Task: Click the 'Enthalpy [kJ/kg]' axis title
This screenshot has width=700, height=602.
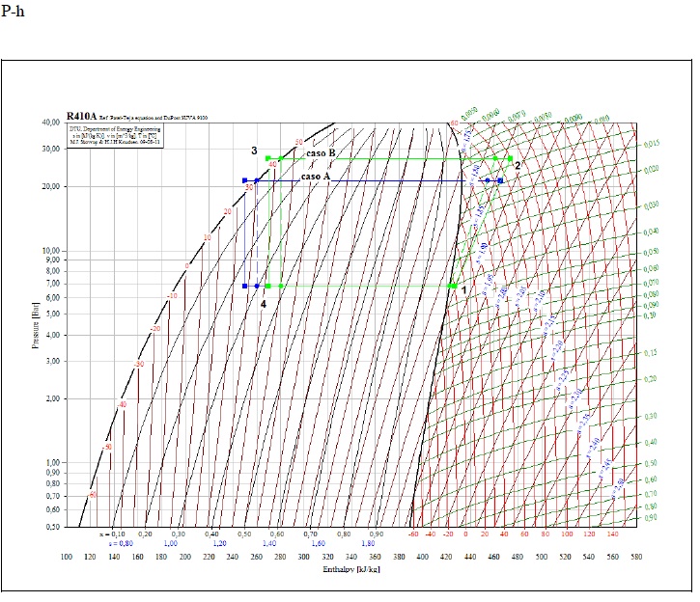Action: pyautogui.click(x=351, y=569)
